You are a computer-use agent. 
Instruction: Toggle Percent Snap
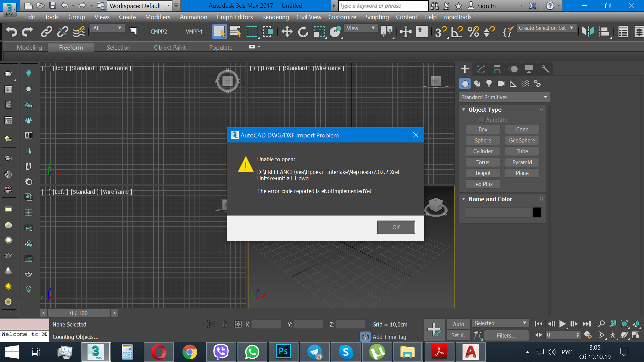point(473,32)
